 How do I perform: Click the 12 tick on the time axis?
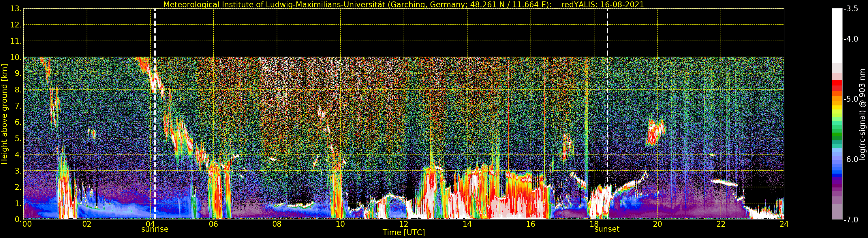point(403,224)
